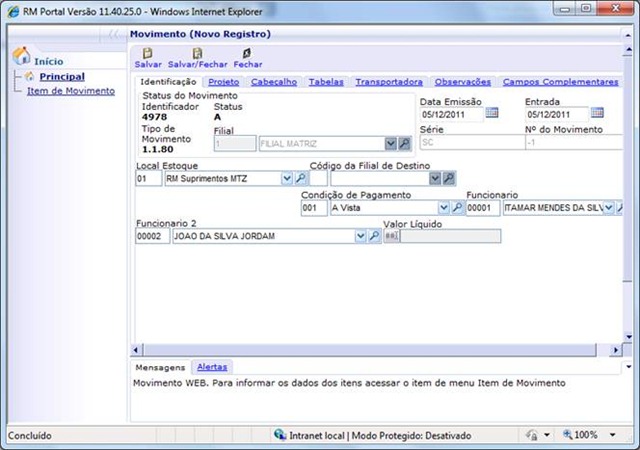640x450 pixels.
Task: Click Valor Líquido calculator icon
Action: [x=392, y=236]
